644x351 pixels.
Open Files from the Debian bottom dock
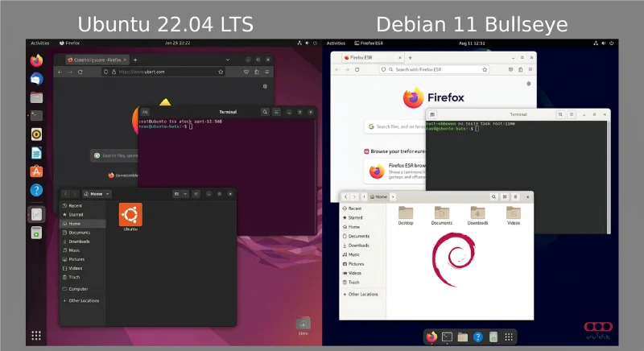click(x=462, y=337)
